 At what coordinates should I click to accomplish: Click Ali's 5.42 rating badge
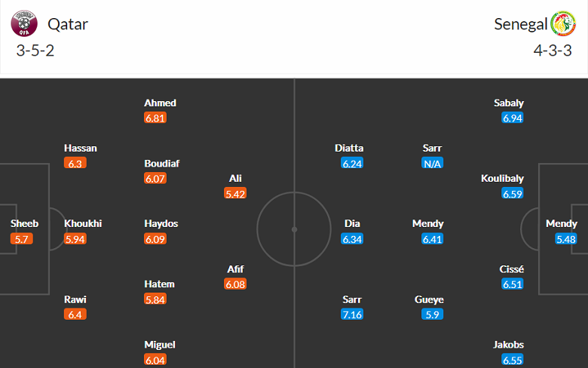(235, 194)
